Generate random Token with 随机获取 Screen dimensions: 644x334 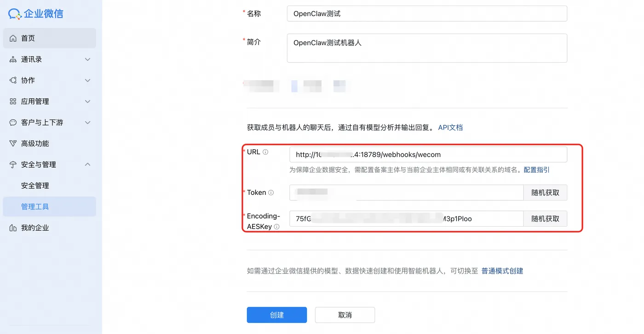click(x=545, y=193)
